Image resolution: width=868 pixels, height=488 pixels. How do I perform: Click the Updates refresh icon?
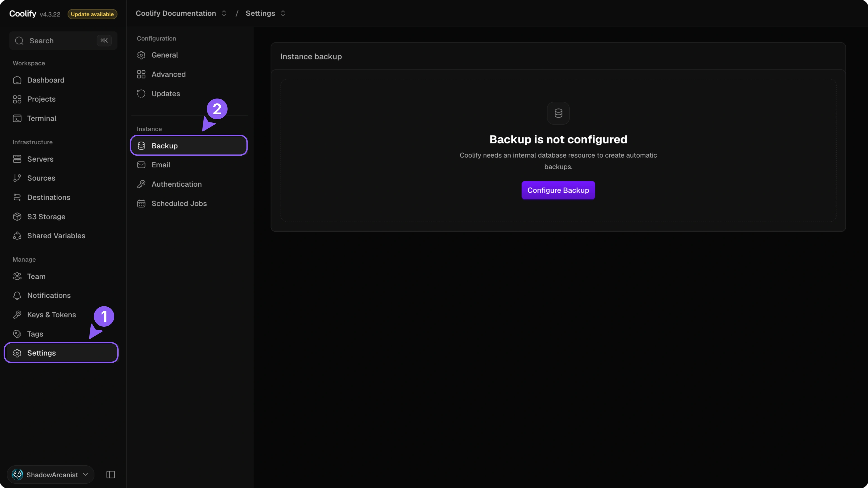tap(141, 94)
